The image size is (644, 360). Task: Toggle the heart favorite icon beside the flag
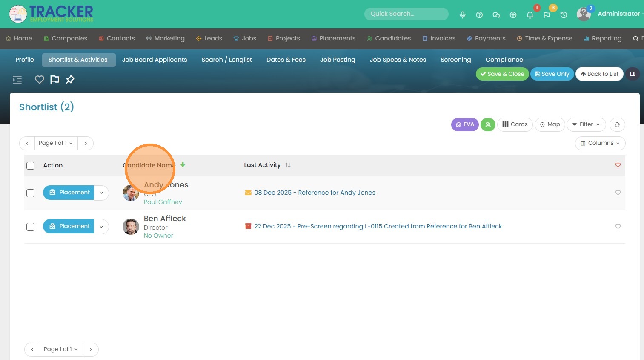[39, 80]
